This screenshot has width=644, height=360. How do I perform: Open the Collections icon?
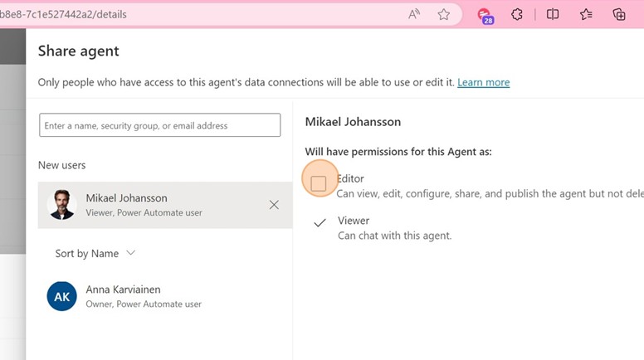coord(619,14)
